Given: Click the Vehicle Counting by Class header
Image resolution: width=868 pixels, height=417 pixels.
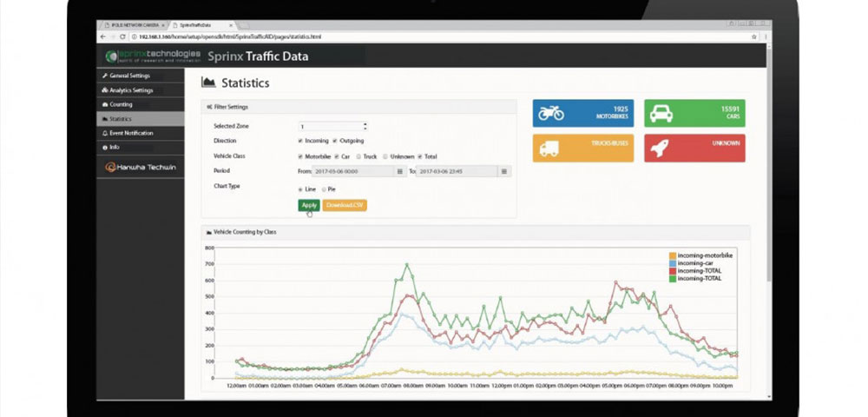Looking at the screenshot, I should click(x=476, y=232).
